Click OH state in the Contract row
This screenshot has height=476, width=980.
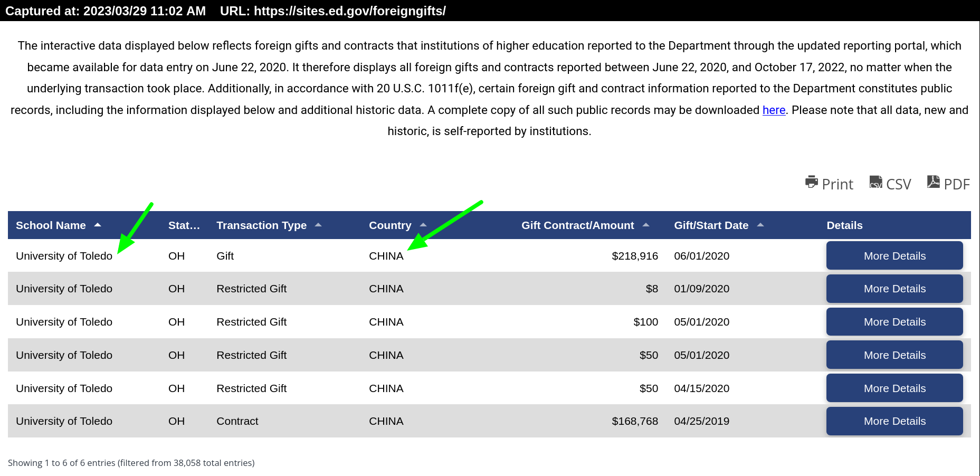click(x=176, y=421)
